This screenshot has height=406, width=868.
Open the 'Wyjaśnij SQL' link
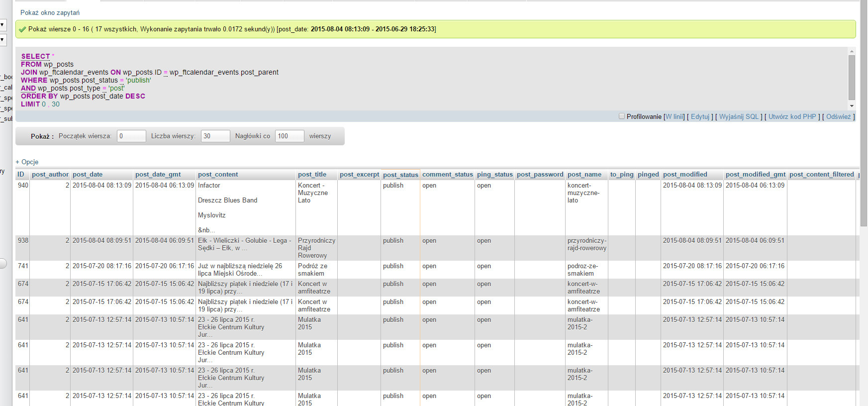[x=739, y=116]
